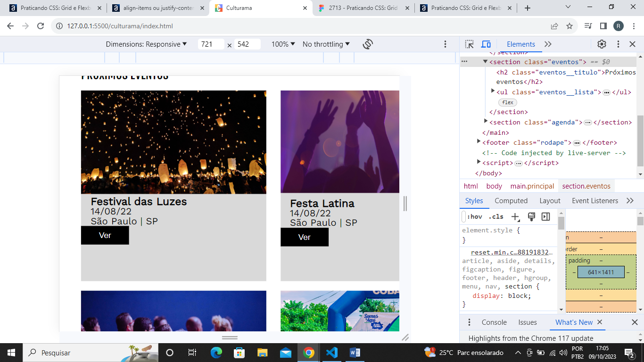644x362 pixels.
Task: Close the What's New drawer tab
Action: click(x=600, y=322)
